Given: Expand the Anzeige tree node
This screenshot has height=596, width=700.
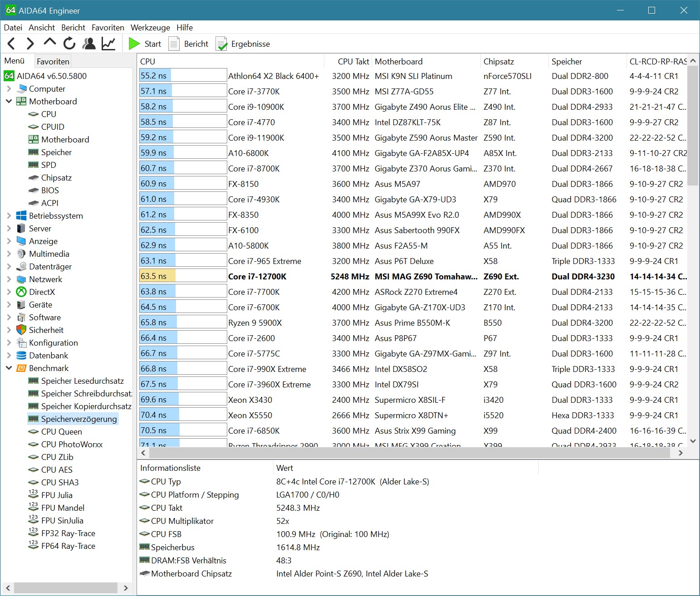Looking at the screenshot, I should point(9,241).
